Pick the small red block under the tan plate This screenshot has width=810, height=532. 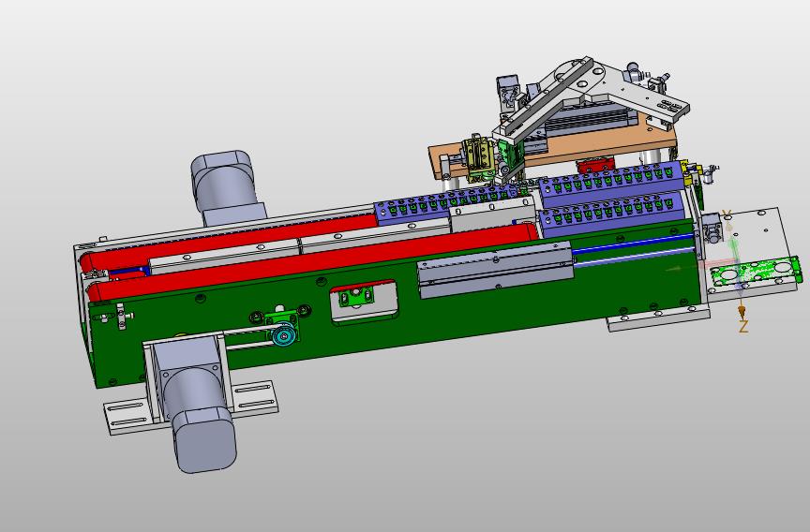tap(595, 166)
